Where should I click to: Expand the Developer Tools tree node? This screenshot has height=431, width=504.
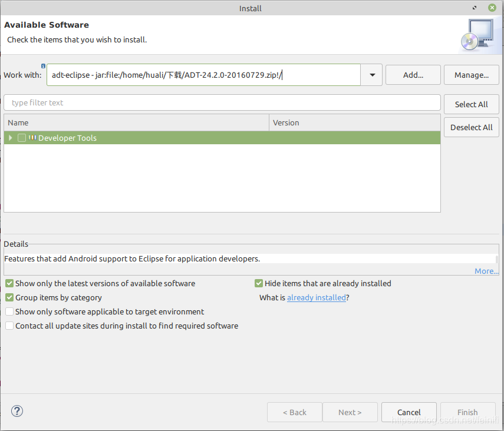10,138
